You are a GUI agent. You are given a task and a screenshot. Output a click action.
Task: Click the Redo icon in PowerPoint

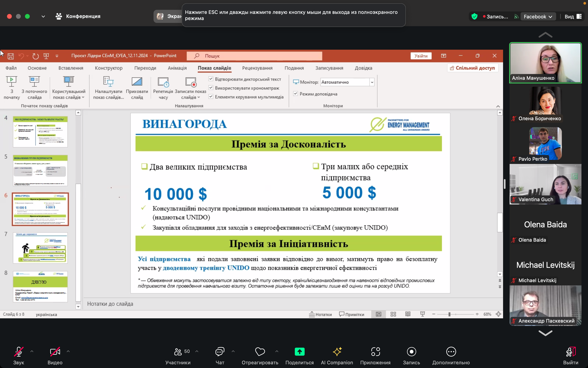pos(36,56)
